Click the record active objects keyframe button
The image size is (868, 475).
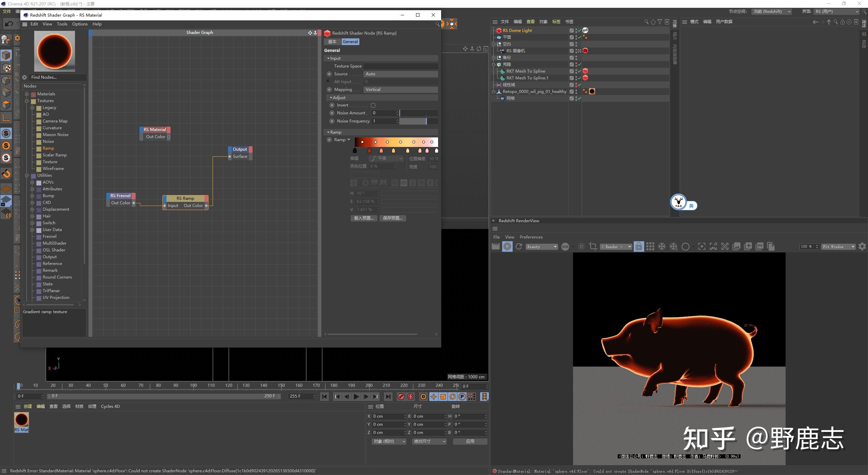[x=401, y=397]
